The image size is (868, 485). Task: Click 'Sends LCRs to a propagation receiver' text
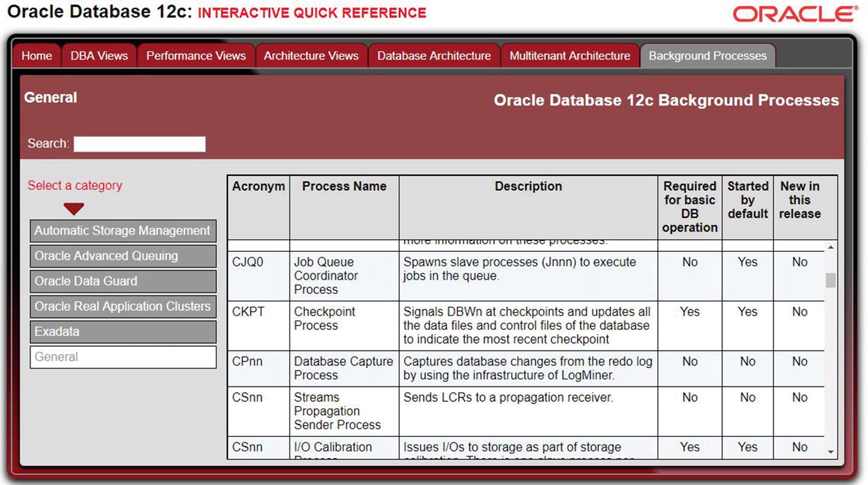pyautogui.click(x=508, y=397)
